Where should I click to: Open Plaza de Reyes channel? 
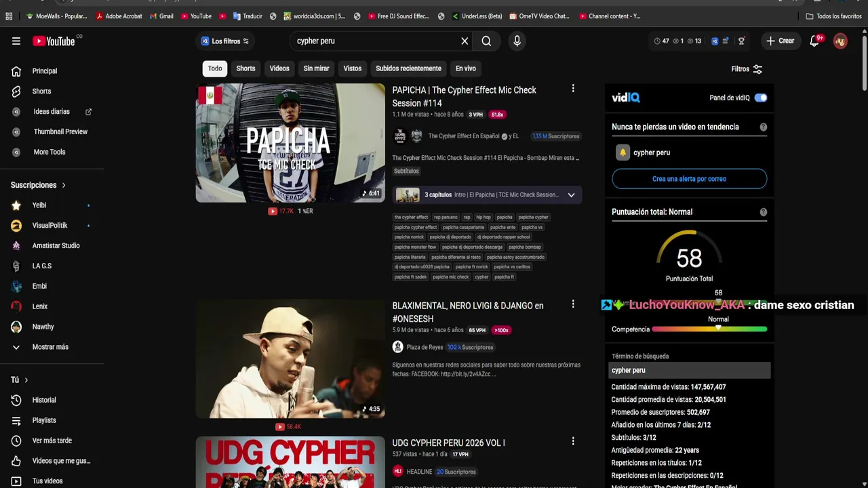pyautogui.click(x=425, y=347)
